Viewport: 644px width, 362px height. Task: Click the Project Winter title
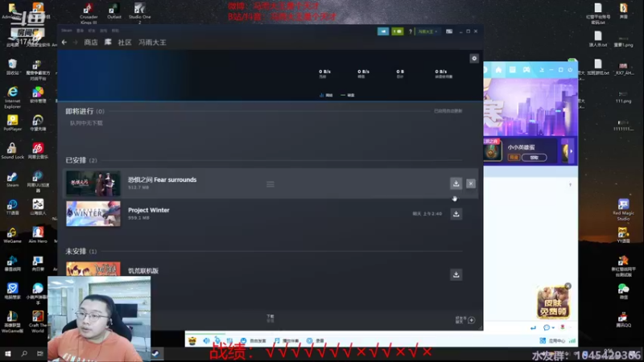[x=149, y=210]
